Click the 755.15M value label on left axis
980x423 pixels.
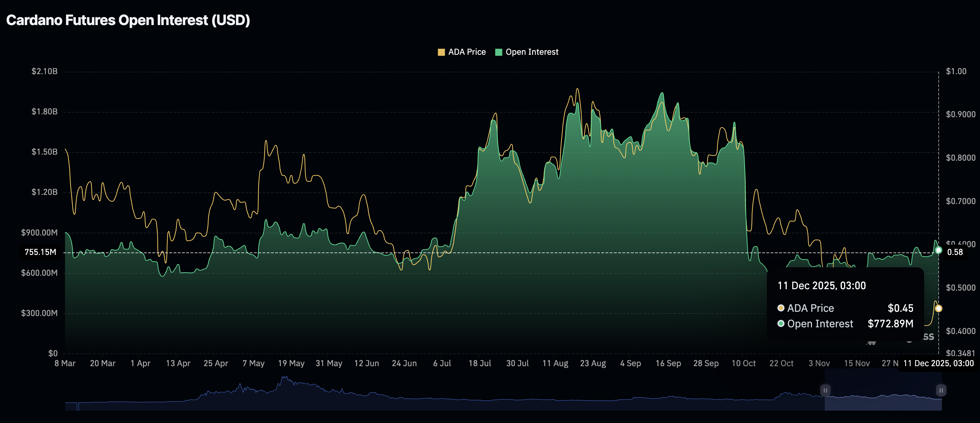coord(40,252)
